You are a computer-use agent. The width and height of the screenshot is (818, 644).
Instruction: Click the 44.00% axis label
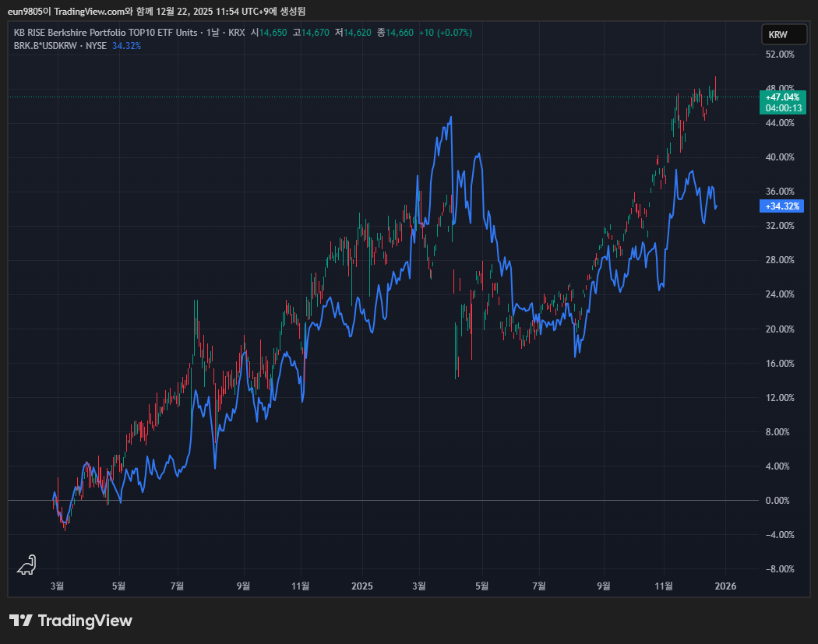point(779,123)
